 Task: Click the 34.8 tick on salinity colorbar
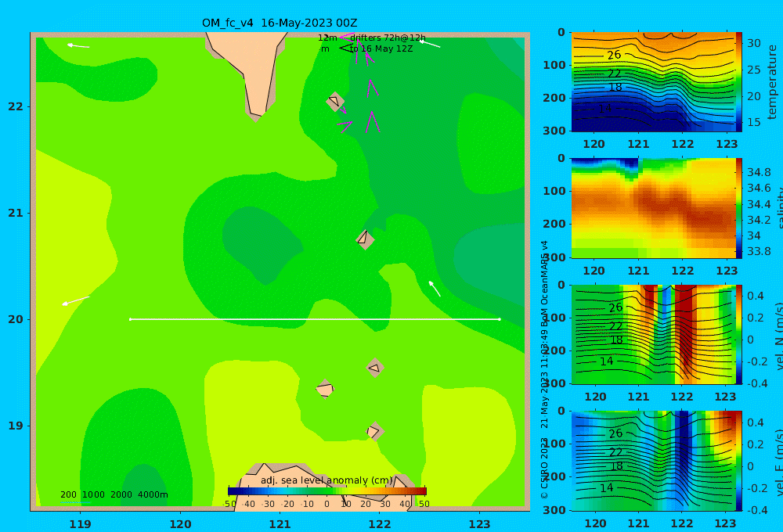[759, 173]
